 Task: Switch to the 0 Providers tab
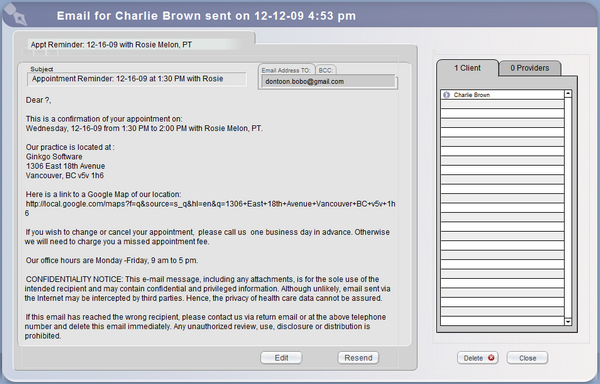point(530,68)
